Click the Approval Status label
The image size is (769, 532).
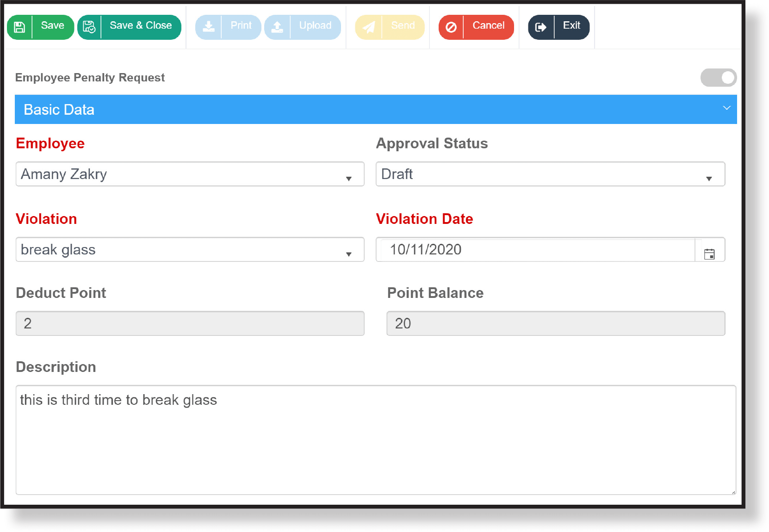coord(432,143)
